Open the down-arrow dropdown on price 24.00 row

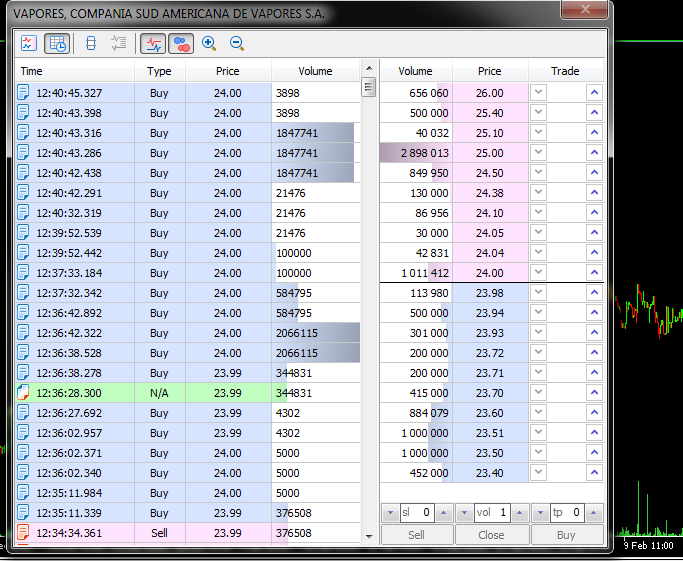539,273
